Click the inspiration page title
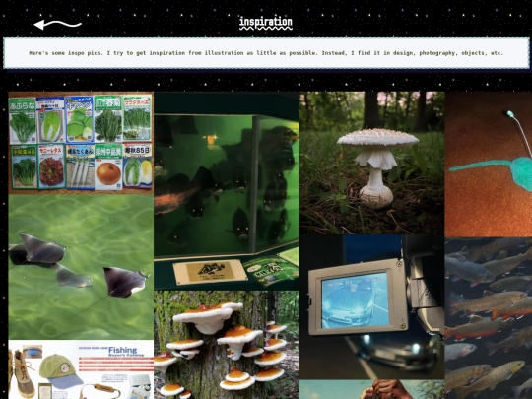This screenshot has width=532, height=399. point(266,23)
